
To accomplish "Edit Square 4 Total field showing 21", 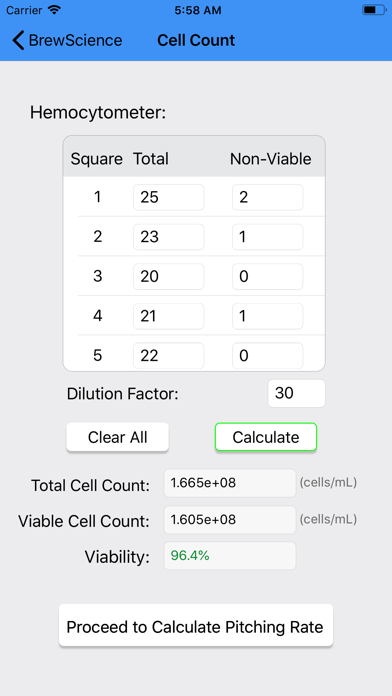I will click(169, 316).
